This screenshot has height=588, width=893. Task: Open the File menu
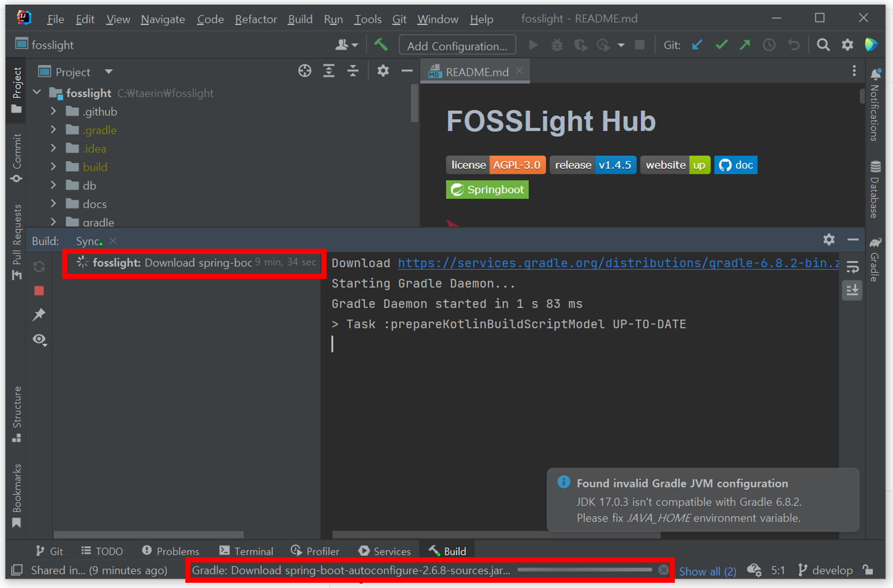[55, 19]
